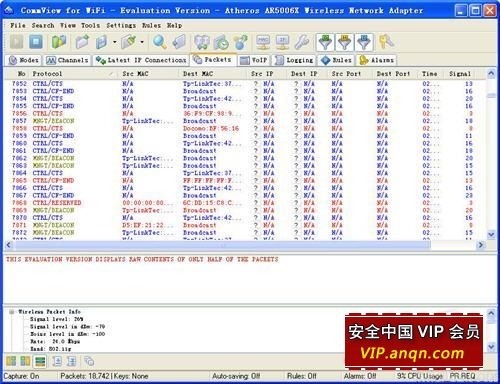This screenshot has width=500, height=384.
Task: Click the horizontal scrollbar left arrow
Action: click(9, 245)
